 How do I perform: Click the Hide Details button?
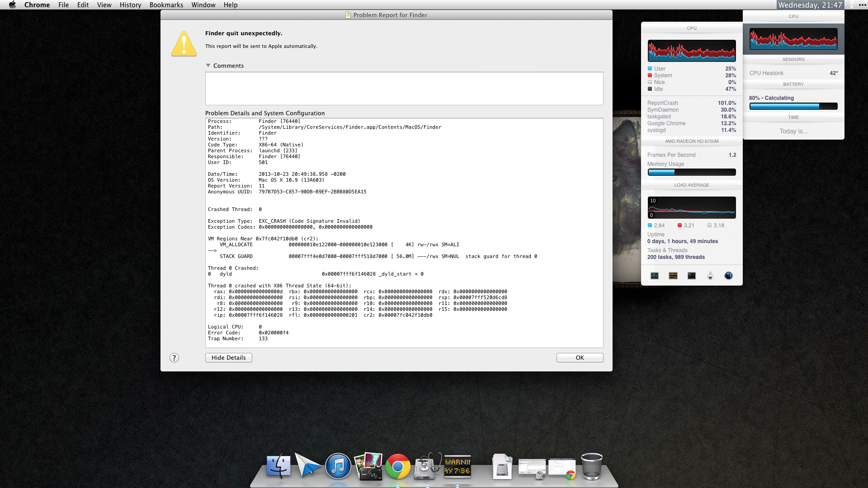[228, 358]
